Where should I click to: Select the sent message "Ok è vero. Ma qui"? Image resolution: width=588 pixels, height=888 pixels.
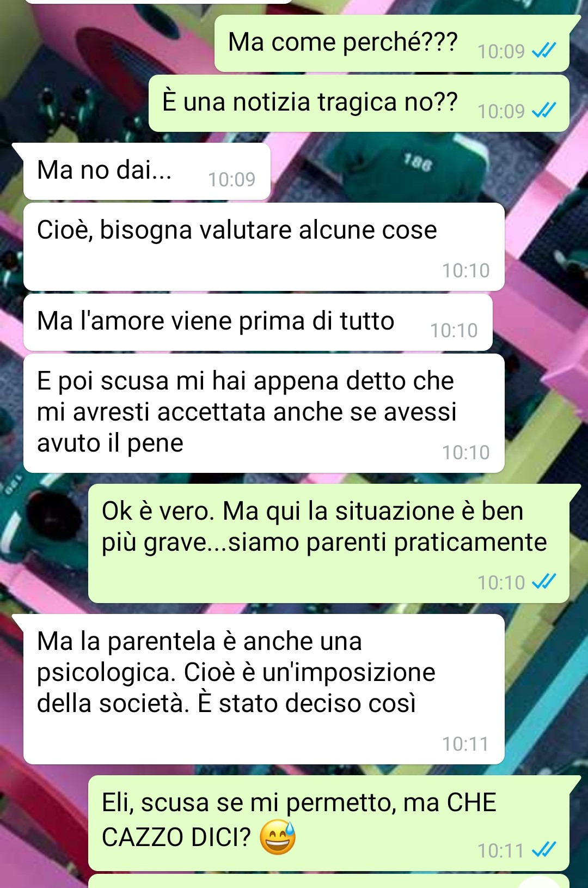[x=329, y=544]
